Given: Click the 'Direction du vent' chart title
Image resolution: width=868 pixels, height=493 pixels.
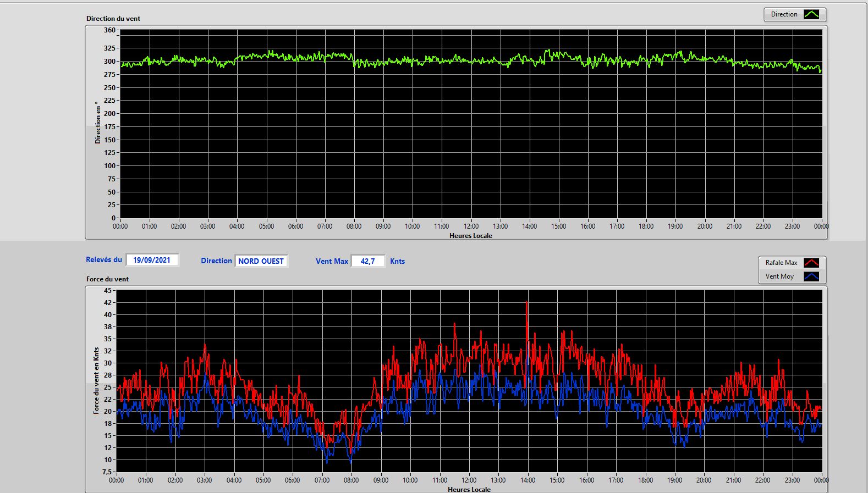Looking at the screenshot, I should click(x=113, y=19).
